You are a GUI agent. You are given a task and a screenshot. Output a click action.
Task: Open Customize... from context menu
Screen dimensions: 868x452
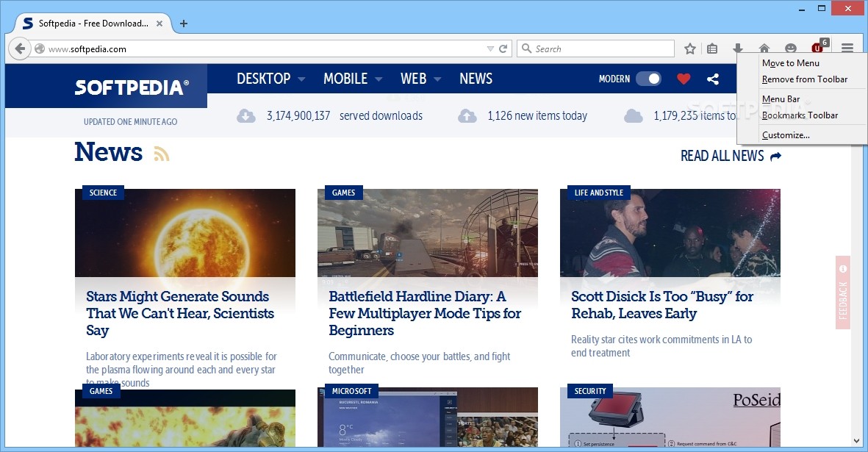point(786,135)
